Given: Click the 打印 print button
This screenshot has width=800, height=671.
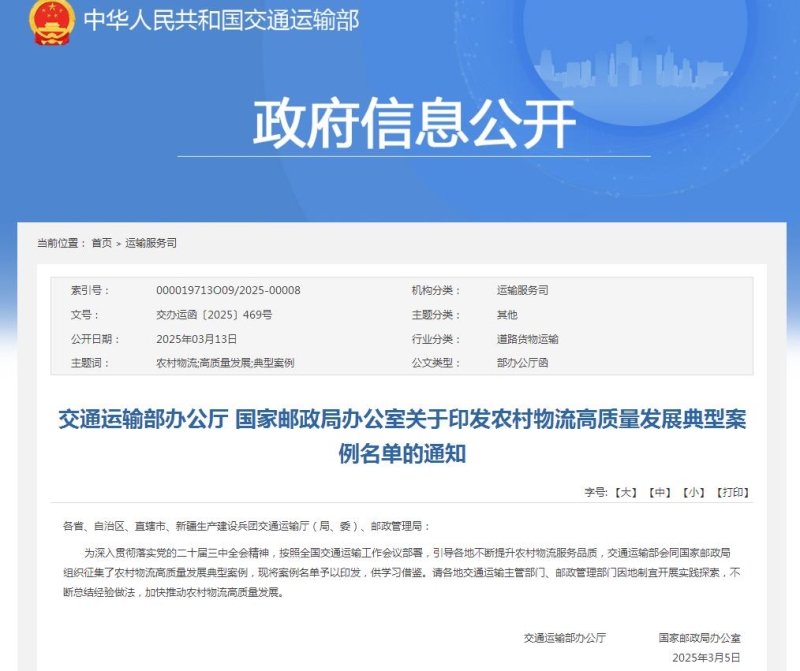Looking at the screenshot, I should (x=733, y=492).
